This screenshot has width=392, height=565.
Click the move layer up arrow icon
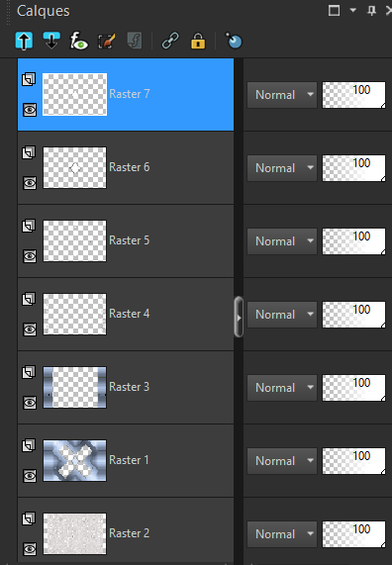pos(24,41)
